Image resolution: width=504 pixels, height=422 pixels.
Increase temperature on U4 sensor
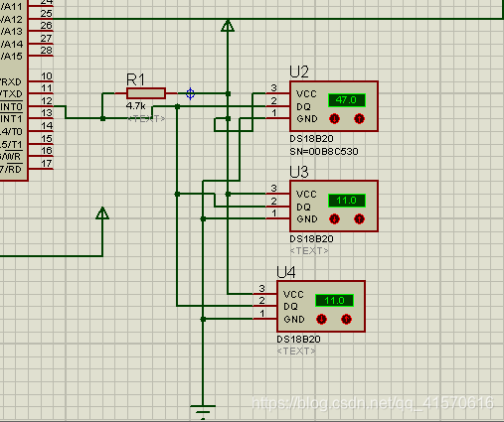[346, 320]
